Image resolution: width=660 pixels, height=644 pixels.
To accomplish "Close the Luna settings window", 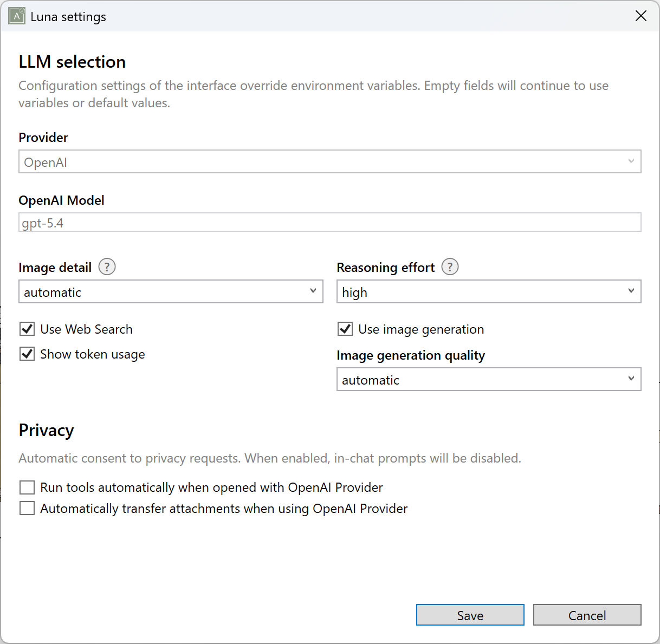I will [641, 16].
